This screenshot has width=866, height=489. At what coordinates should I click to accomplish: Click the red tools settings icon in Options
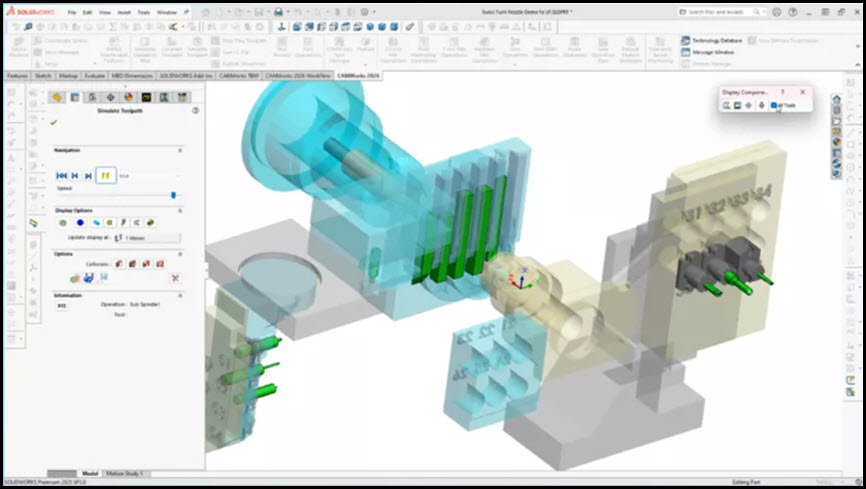tap(175, 278)
